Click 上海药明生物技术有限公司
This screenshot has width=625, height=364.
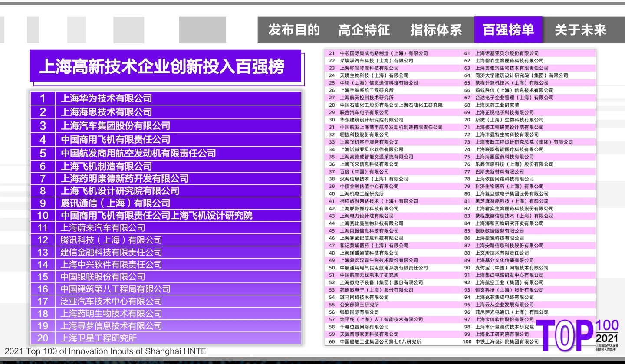[166, 313]
